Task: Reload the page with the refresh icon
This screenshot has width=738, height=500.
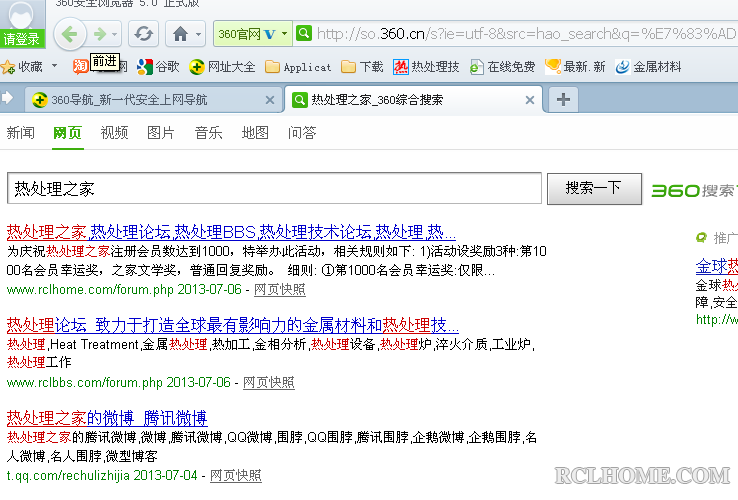Action: tap(144, 34)
